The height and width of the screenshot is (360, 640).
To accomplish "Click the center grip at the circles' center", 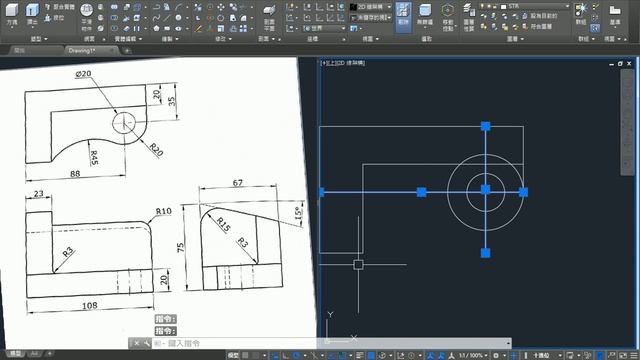I will [485, 190].
